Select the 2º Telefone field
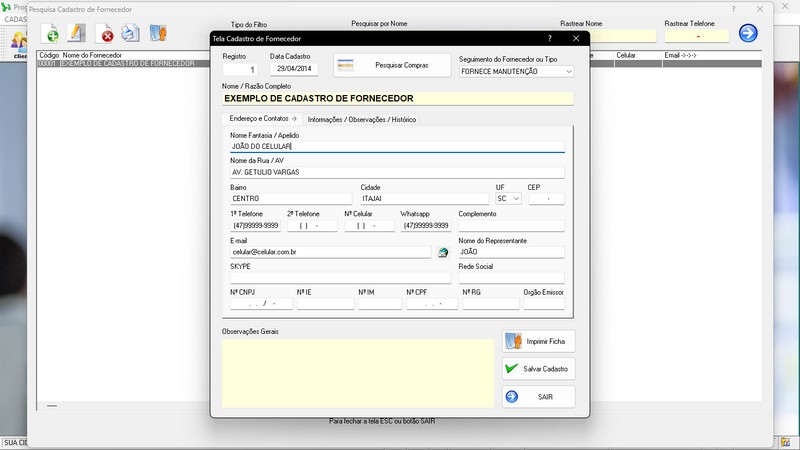800x450 pixels. coord(312,226)
